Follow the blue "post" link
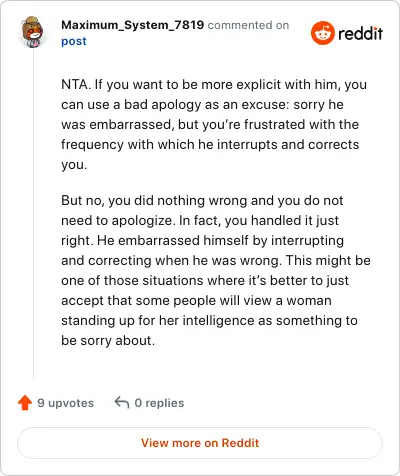Image resolution: width=400 pixels, height=476 pixels. coord(74,41)
